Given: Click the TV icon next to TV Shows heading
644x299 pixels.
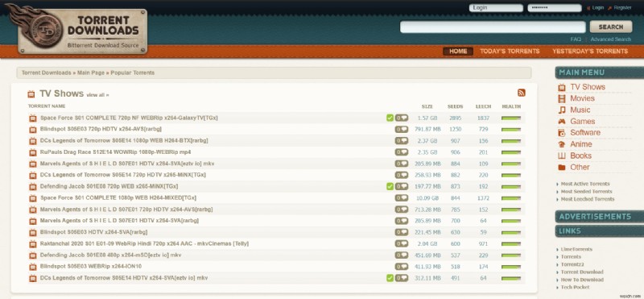Looking at the screenshot, I should pos(31,94).
